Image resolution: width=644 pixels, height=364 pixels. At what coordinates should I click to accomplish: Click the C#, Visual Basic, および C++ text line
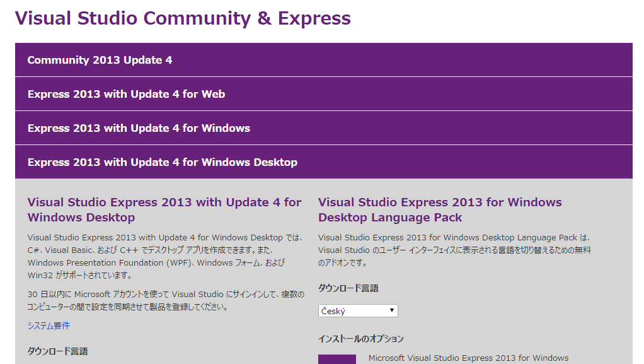pyautogui.click(x=165, y=250)
